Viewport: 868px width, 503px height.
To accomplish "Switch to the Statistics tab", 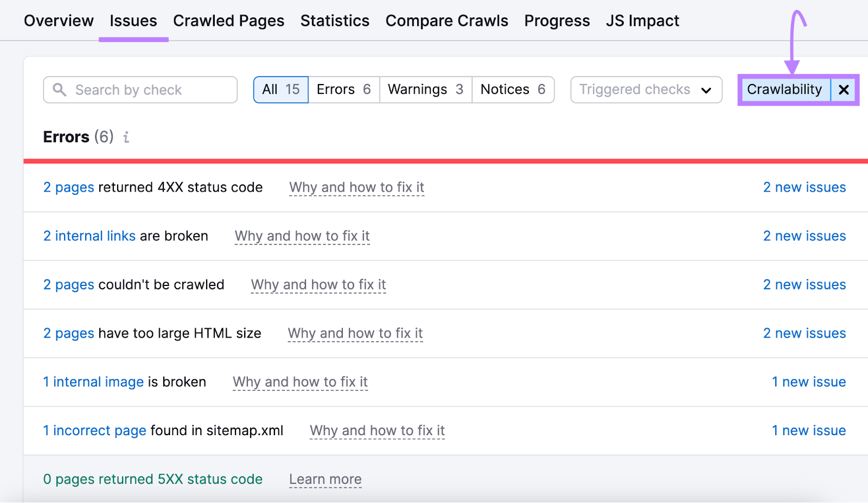I will click(x=335, y=21).
